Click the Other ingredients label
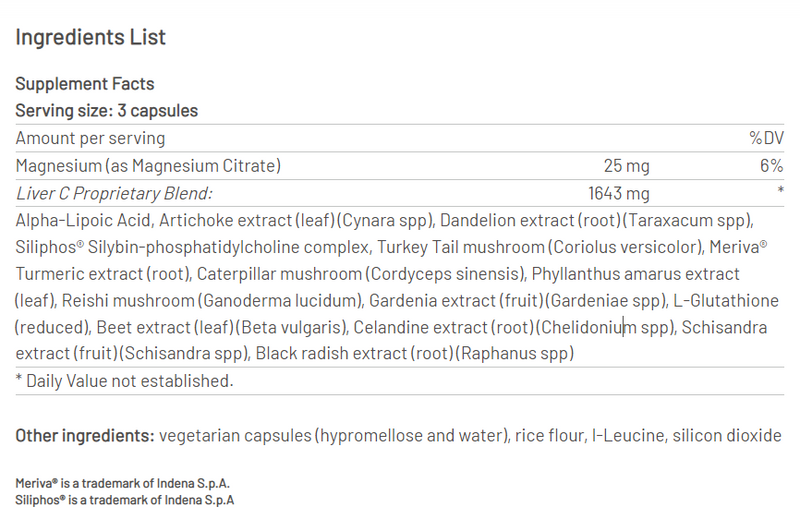Screen dimensions: 800x519 click(x=84, y=435)
